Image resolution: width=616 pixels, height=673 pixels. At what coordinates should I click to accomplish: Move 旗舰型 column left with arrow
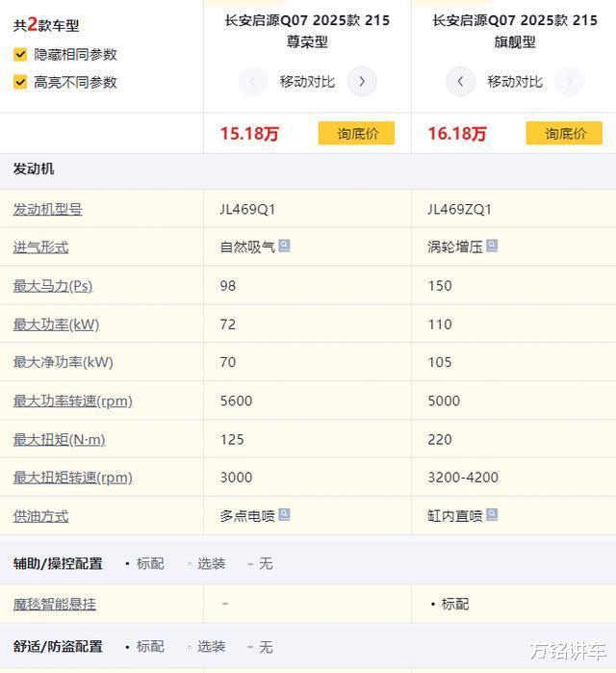[460, 81]
